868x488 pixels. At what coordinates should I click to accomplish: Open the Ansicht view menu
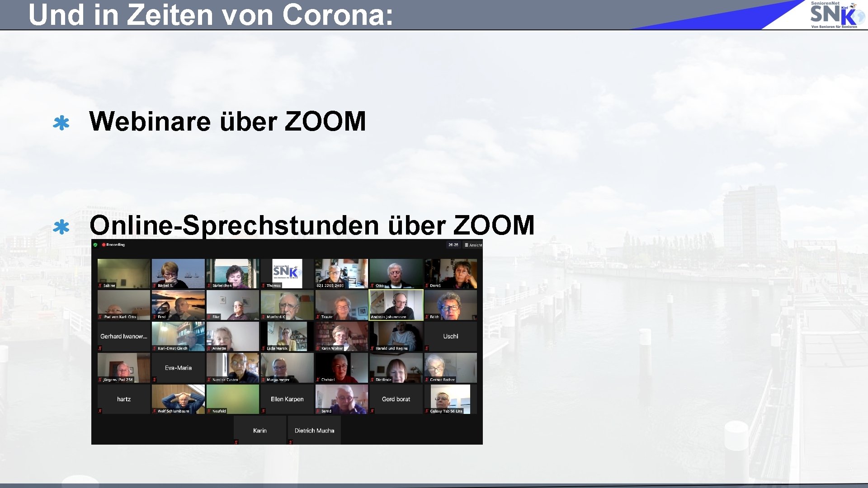click(x=473, y=245)
